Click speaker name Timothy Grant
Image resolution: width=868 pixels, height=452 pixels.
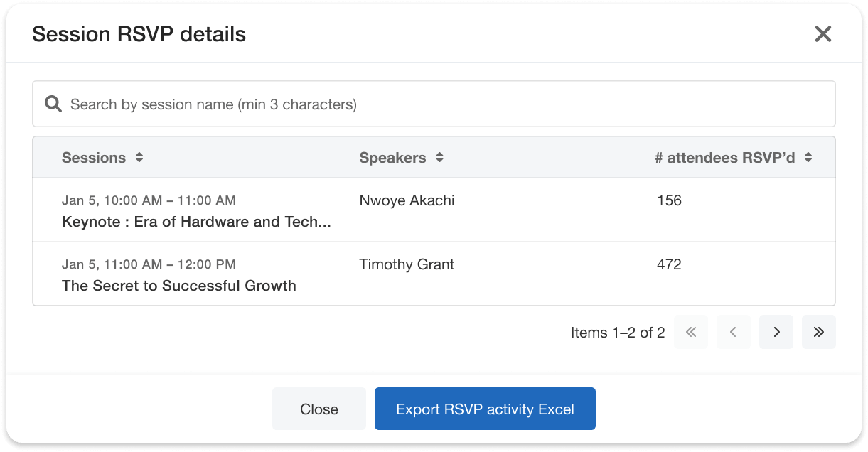point(407,264)
